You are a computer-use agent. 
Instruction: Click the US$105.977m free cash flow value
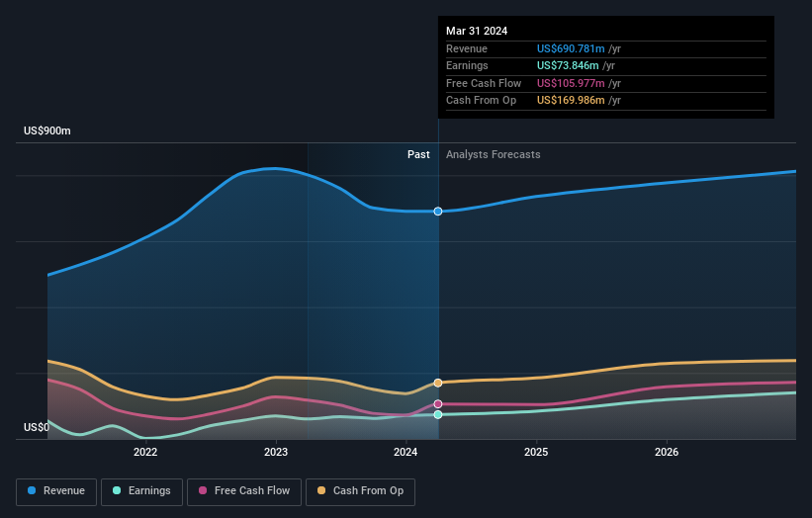coord(571,83)
